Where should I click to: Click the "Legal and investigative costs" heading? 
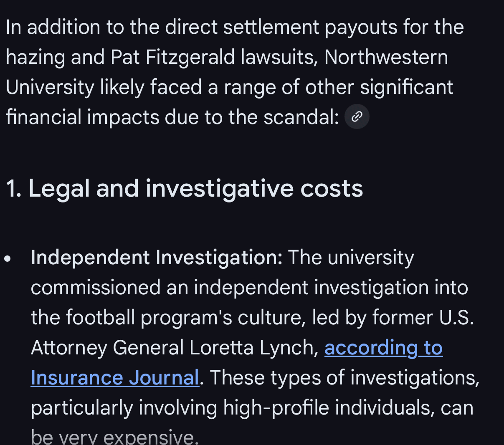point(195,188)
